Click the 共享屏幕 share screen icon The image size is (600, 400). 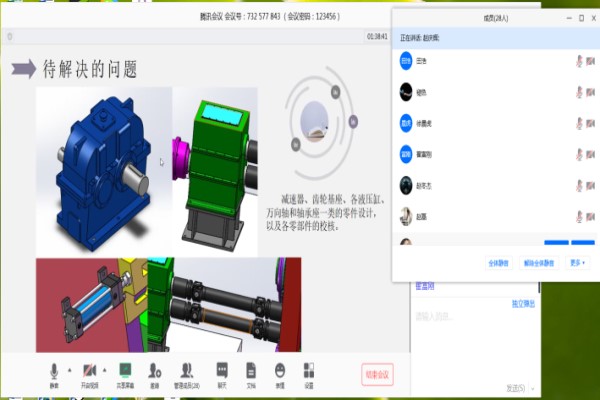tap(125, 370)
